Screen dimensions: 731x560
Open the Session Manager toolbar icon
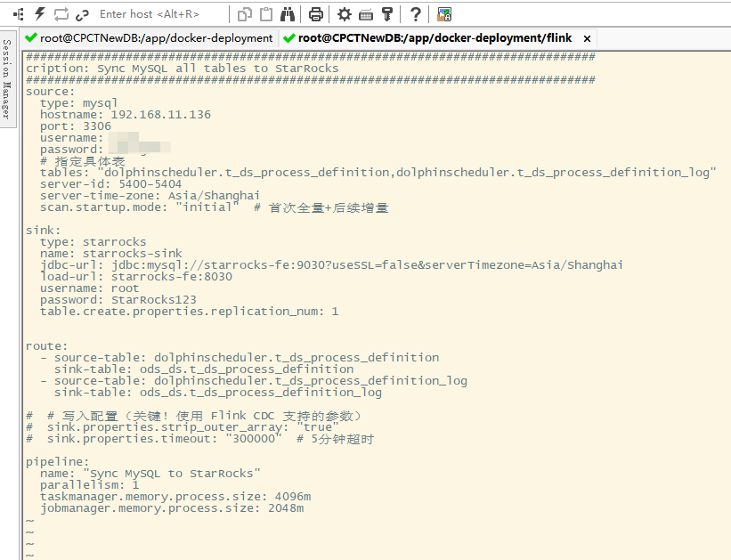[x=18, y=14]
